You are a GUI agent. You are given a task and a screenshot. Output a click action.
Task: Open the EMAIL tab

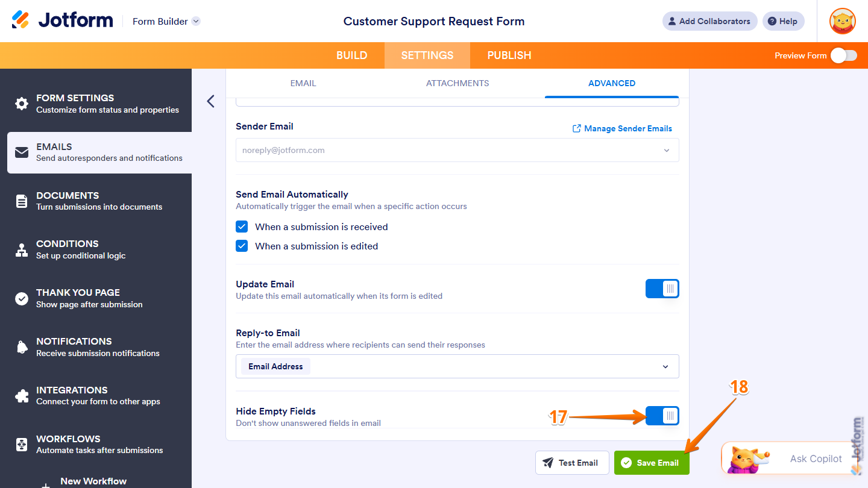303,83
